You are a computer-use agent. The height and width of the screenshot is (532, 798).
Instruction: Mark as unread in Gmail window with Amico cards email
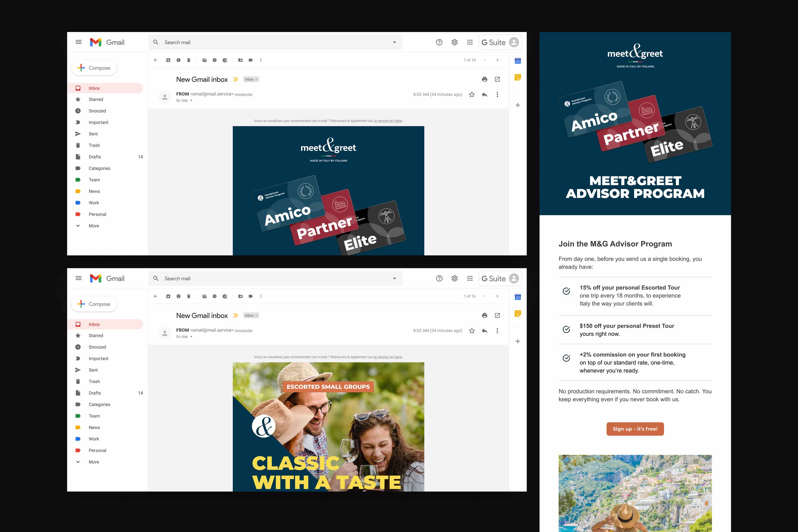(x=204, y=60)
